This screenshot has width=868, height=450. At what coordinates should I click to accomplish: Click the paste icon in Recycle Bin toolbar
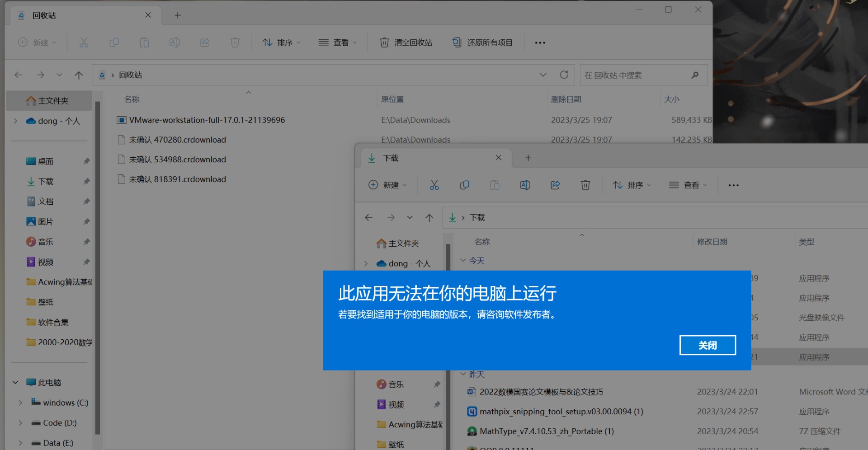click(x=144, y=42)
